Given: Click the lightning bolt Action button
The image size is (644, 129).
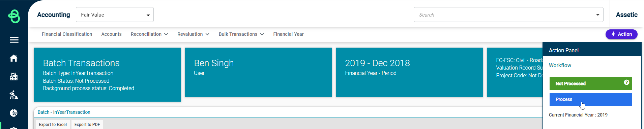Looking at the screenshot, I should (x=621, y=34).
